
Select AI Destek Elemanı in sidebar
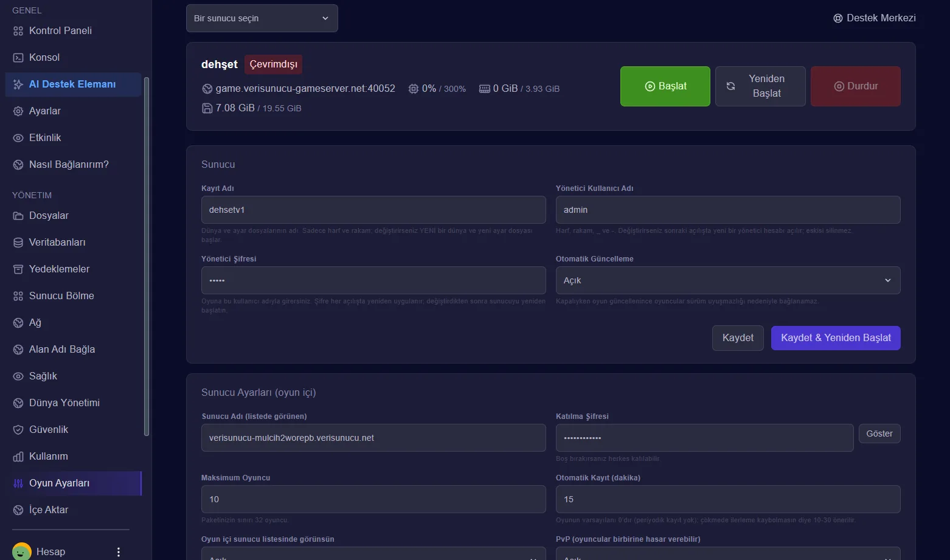(x=73, y=84)
